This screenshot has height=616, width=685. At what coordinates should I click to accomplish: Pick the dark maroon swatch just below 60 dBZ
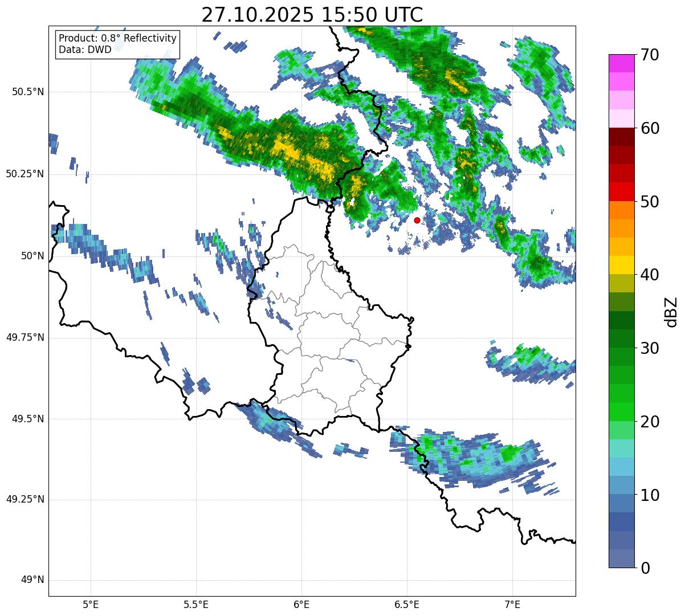[x=621, y=137]
